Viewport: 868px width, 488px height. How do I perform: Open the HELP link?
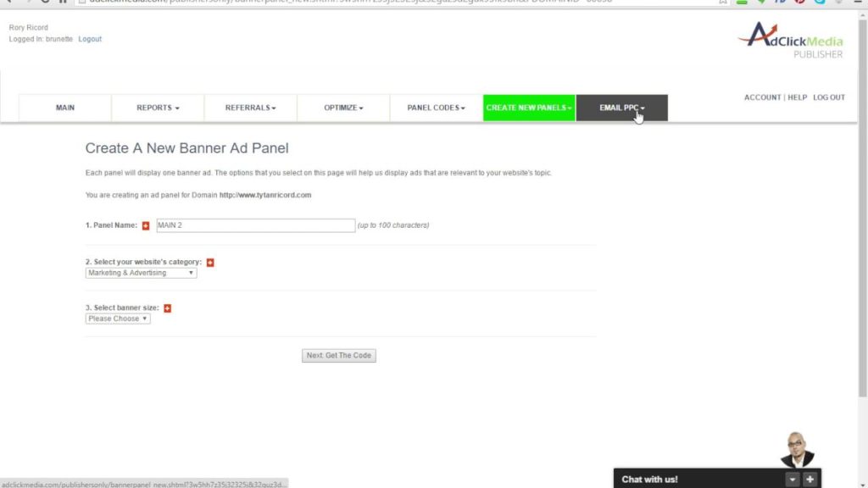pos(797,97)
